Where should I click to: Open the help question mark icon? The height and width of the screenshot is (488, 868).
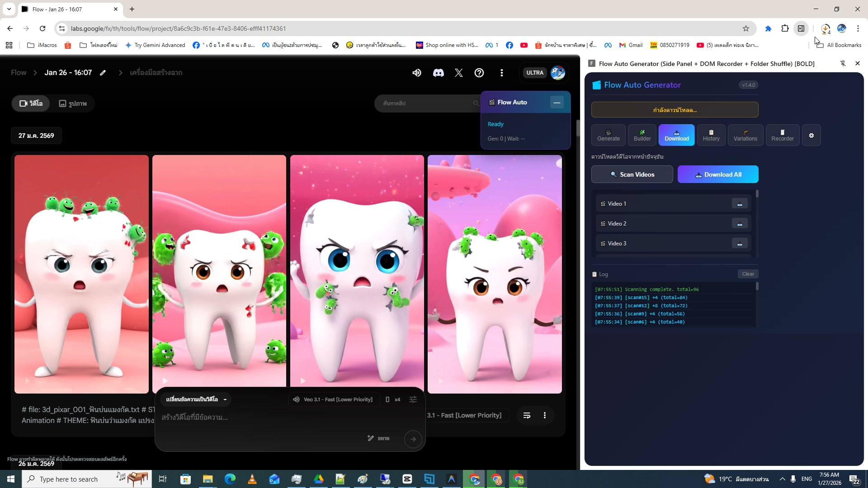[x=479, y=73]
